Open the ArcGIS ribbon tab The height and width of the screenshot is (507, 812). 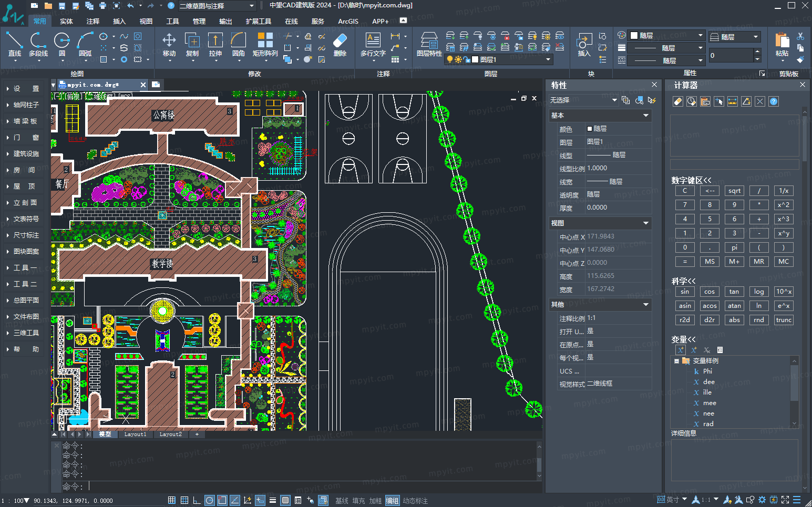348,22
